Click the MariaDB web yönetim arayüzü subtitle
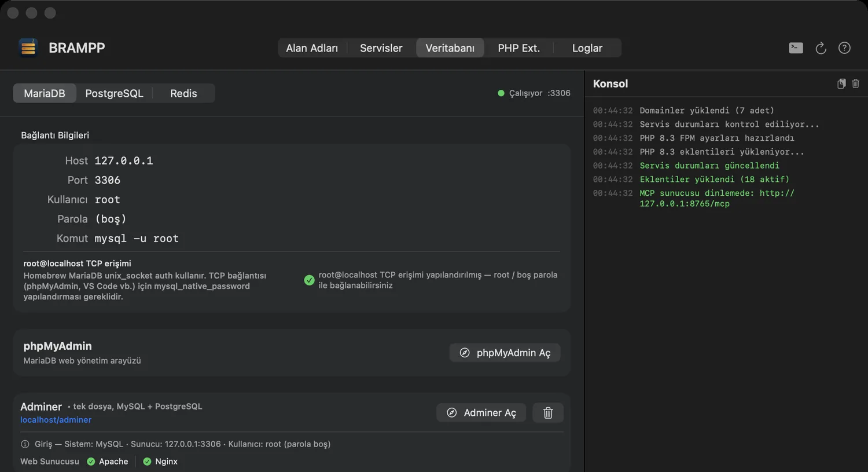The width and height of the screenshot is (868, 472). (82, 361)
